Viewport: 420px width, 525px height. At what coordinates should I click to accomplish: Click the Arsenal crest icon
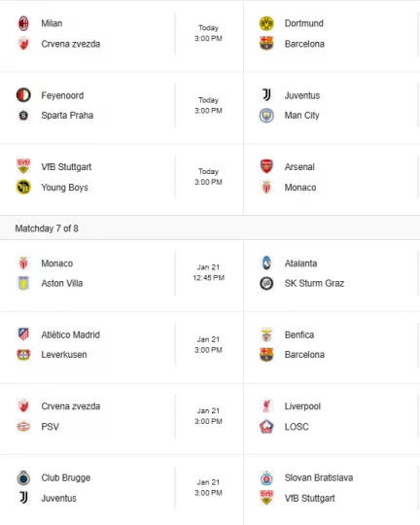pos(266,166)
